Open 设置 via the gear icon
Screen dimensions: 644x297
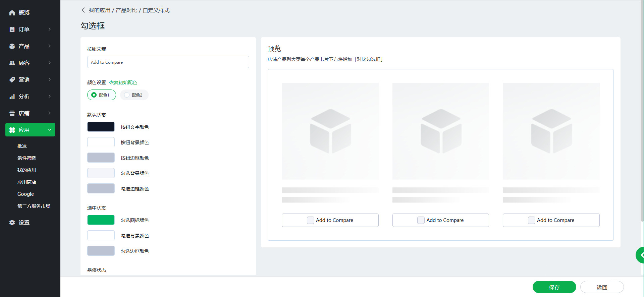pos(12,223)
